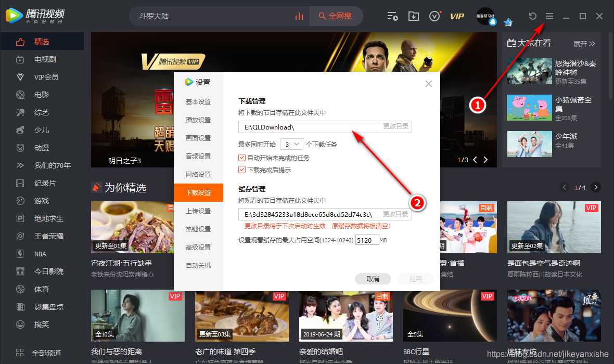Screen dimensions: 614x364
Task: Open 游戏 channel in sidebar
Action: pyautogui.click(x=42, y=201)
